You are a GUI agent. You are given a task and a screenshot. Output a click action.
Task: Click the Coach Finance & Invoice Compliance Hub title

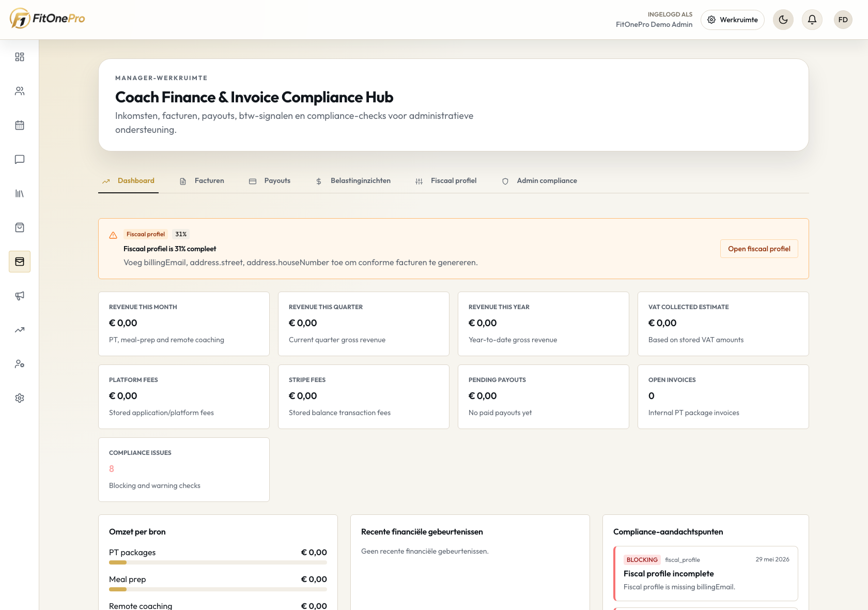(254, 97)
